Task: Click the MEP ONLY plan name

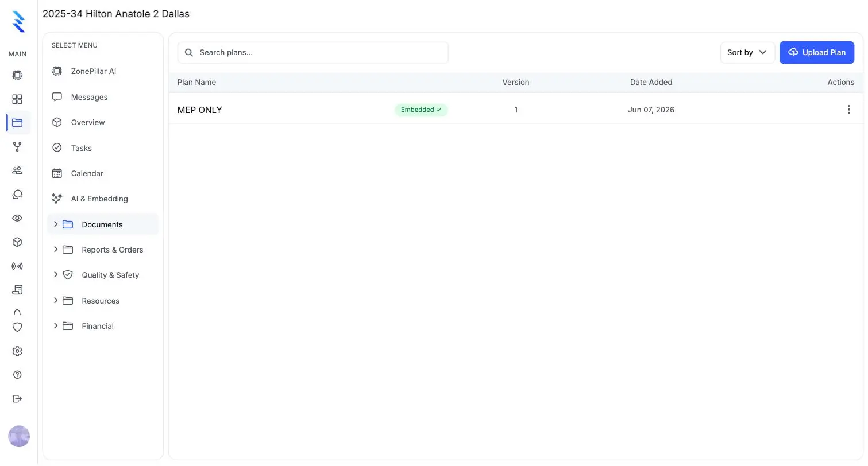Action: tap(199, 110)
